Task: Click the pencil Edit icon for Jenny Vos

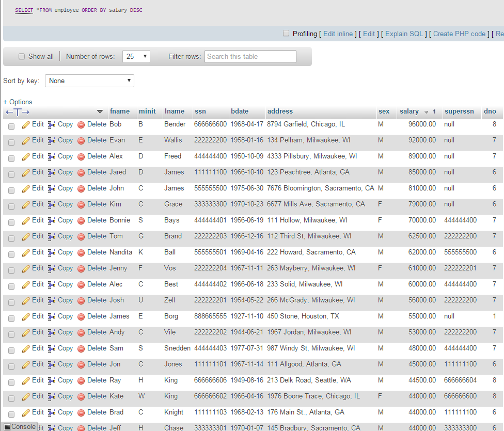Action: click(26, 269)
